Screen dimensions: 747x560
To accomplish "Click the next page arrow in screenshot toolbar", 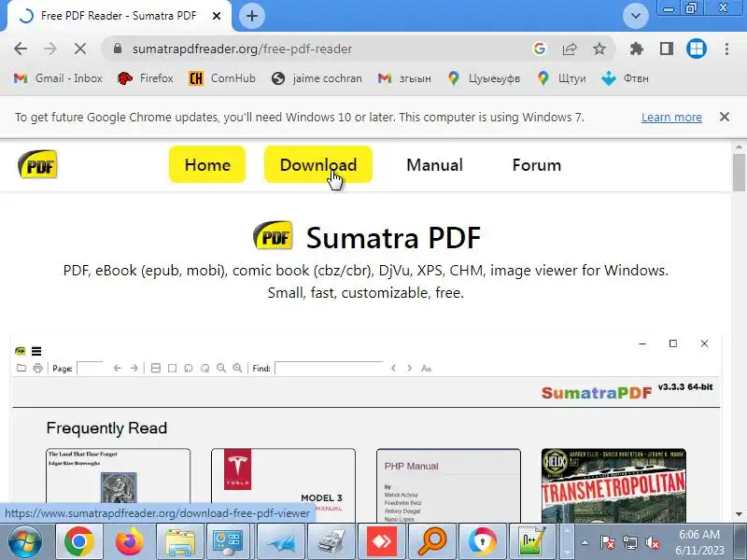I will tap(134, 368).
